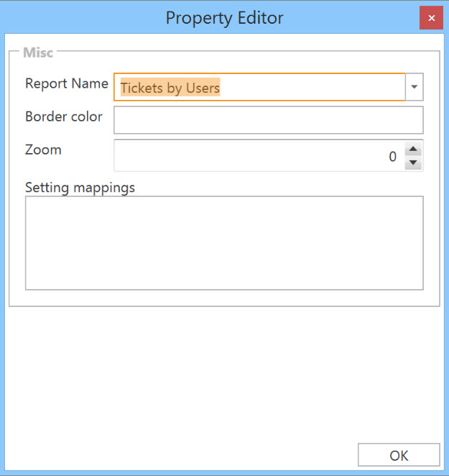This screenshot has width=449, height=476.
Task: Click the Zoom label
Action: coord(43,150)
